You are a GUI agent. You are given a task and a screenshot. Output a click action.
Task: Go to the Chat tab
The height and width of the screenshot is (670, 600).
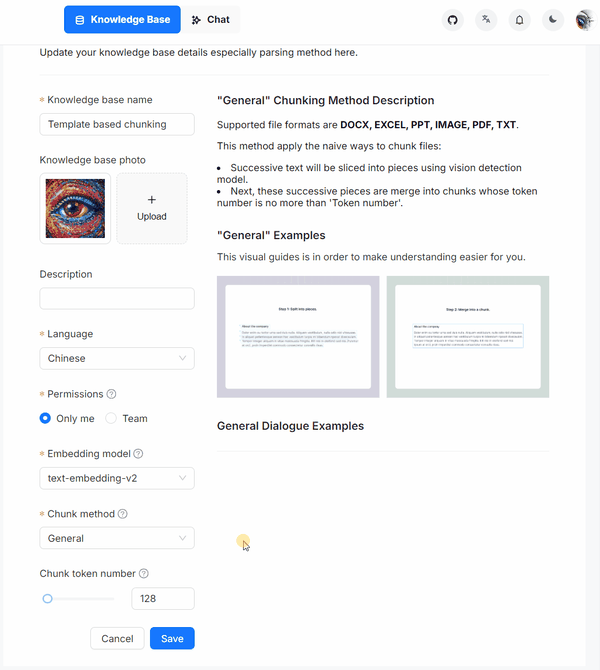(x=211, y=20)
